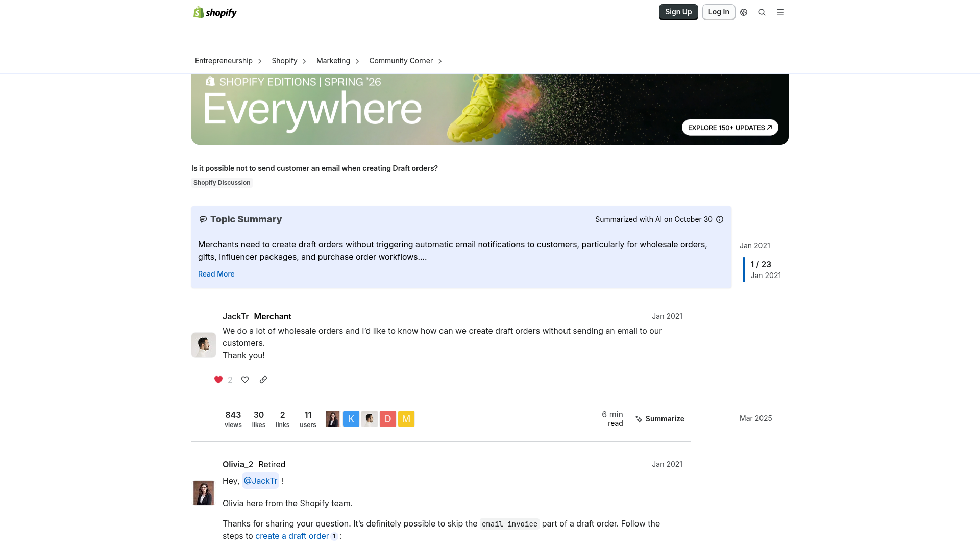Open Olivia_2's username profile
The image size is (980, 551).
click(238, 464)
